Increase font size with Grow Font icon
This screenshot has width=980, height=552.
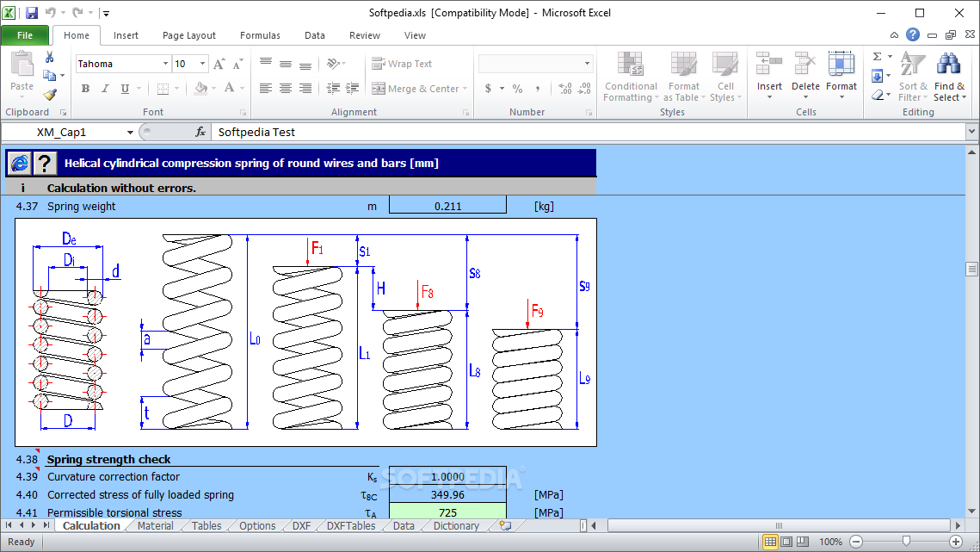[x=219, y=64]
